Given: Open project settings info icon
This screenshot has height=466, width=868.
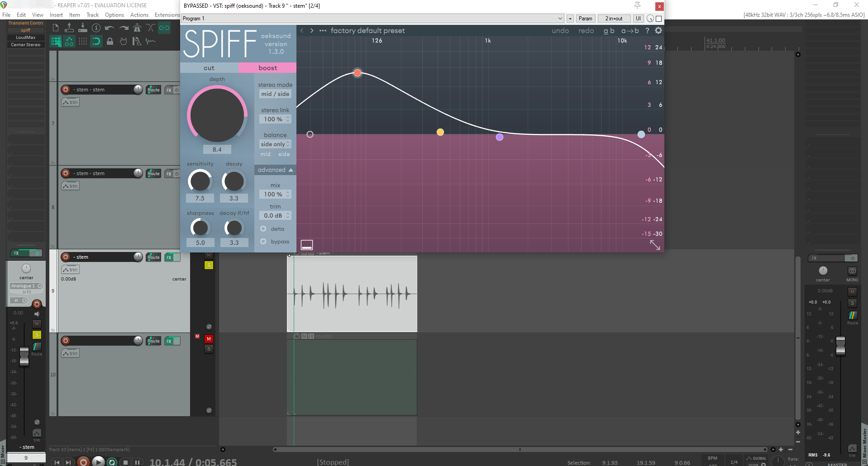Looking at the screenshot, I should pos(96,28).
